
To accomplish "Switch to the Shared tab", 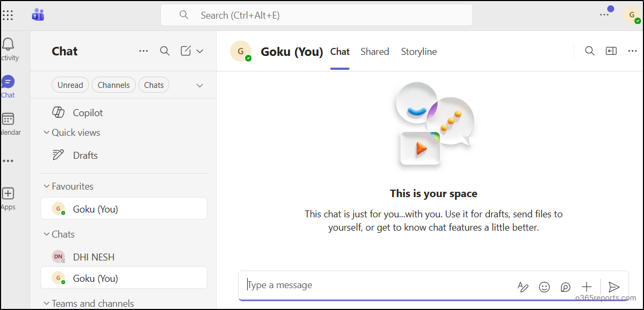I will [x=374, y=52].
